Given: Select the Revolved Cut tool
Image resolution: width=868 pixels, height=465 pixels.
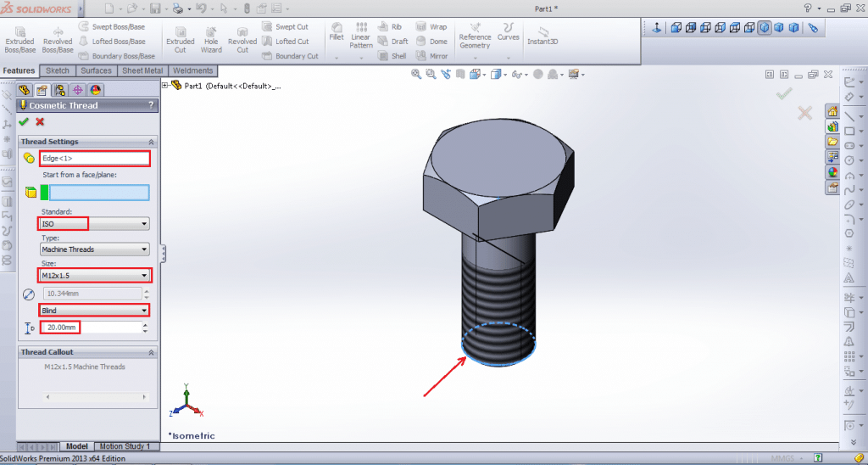Looking at the screenshot, I should [x=242, y=40].
